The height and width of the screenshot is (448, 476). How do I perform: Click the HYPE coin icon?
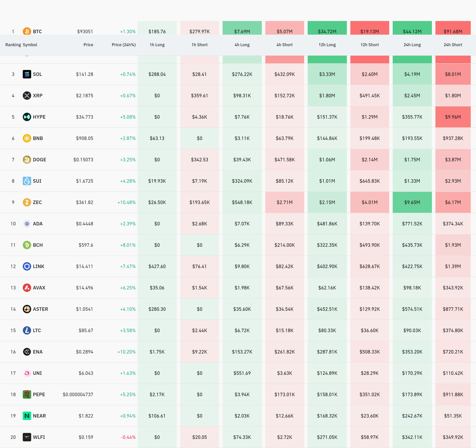[27, 117]
